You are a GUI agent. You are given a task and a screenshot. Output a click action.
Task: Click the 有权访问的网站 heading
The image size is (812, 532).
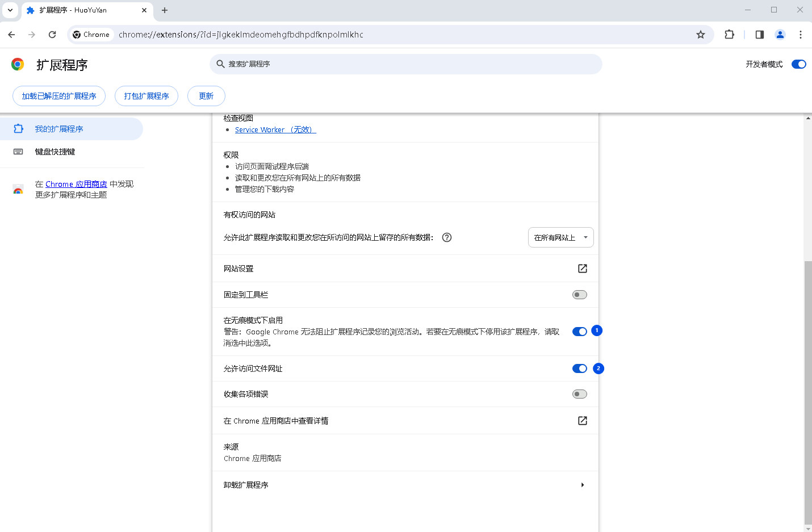click(249, 215)
